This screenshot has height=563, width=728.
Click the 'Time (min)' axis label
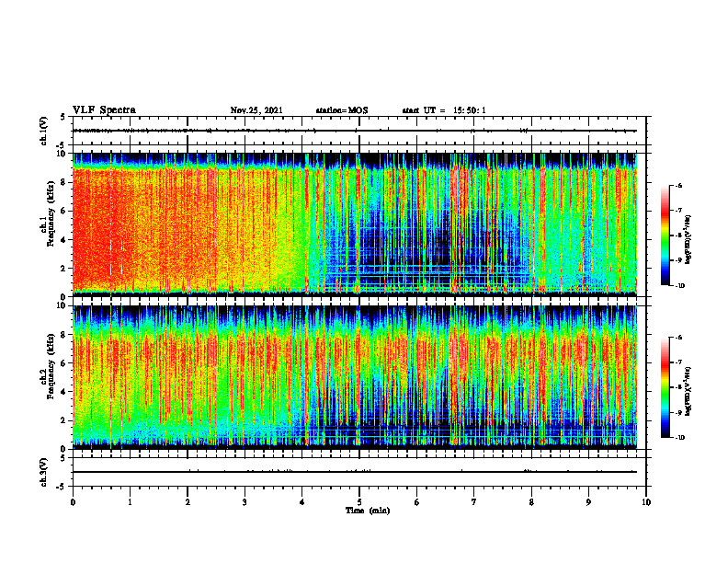pyautogui.click(x=368, y=511)
